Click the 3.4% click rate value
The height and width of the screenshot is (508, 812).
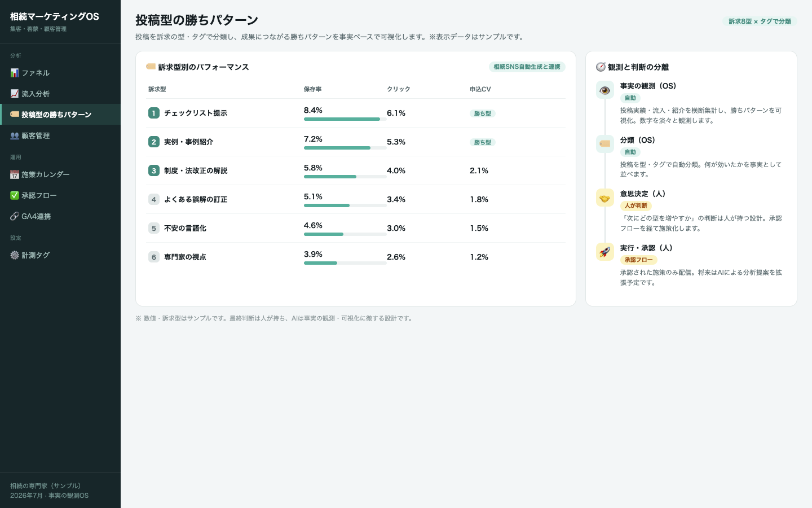coord(396,199)
